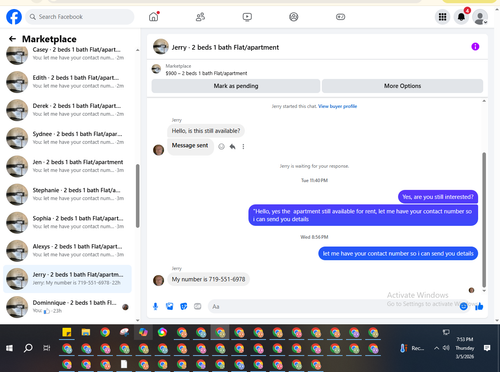Select Jerry's conversation in the list
500x372 pixels.
[x=67, y=279]
